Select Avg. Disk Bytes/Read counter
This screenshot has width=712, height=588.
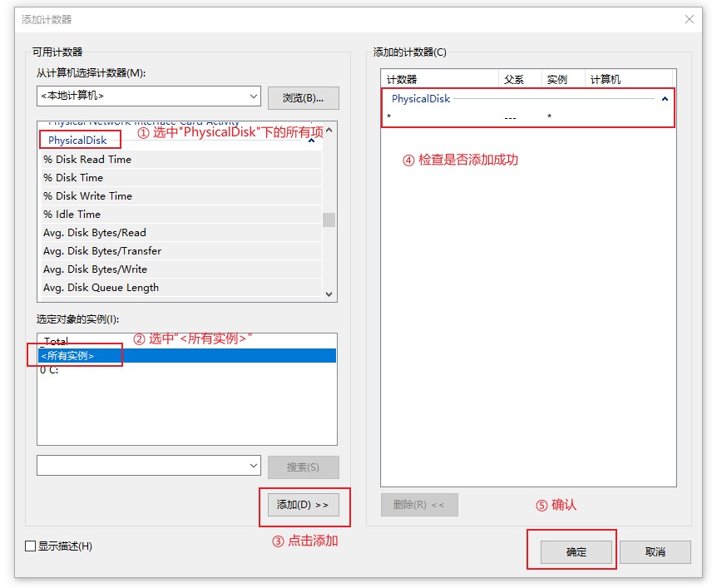[x=181, y=233]
